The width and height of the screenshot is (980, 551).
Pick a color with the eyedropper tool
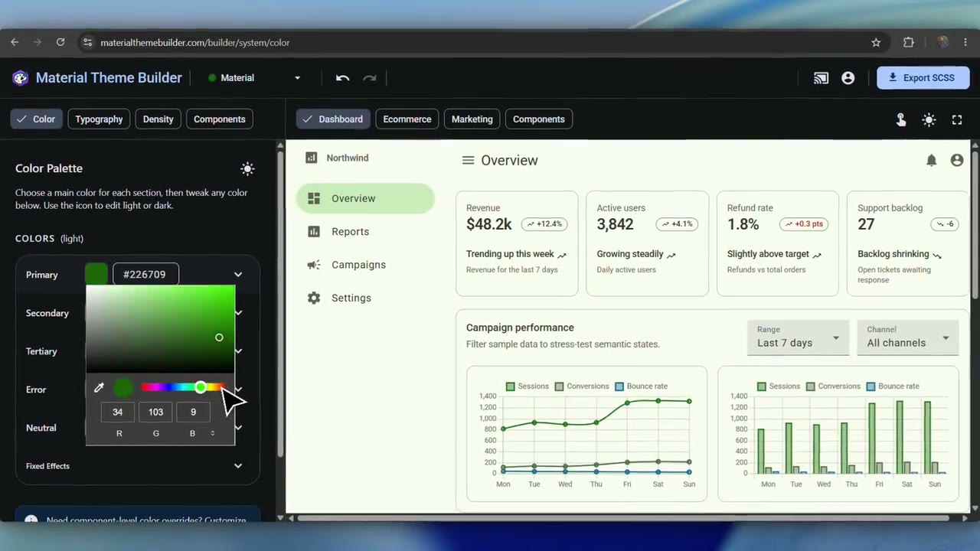[x=99, y=388]
